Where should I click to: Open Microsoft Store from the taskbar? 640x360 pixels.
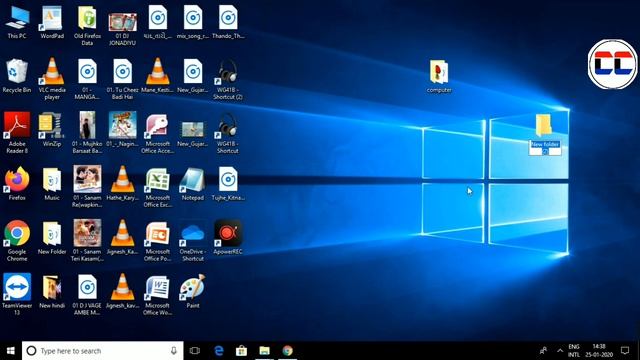click(x=241, y=351)
